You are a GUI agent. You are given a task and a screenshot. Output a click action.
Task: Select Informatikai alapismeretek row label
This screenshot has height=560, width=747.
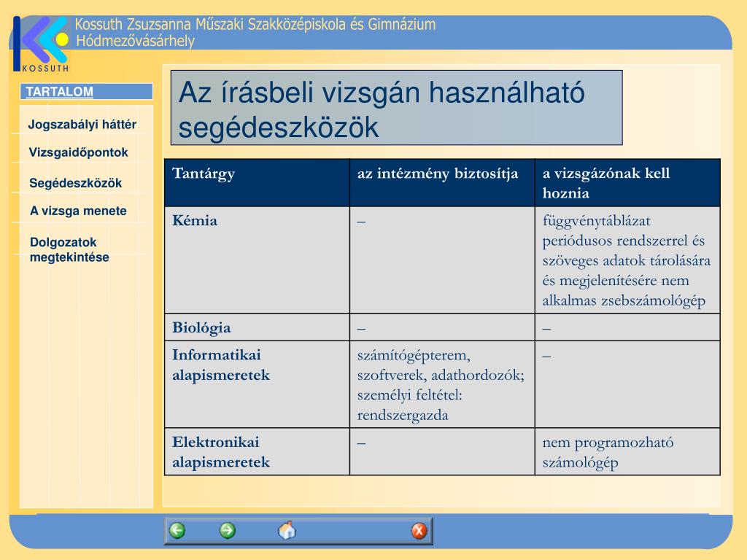(x=221, y=365)
